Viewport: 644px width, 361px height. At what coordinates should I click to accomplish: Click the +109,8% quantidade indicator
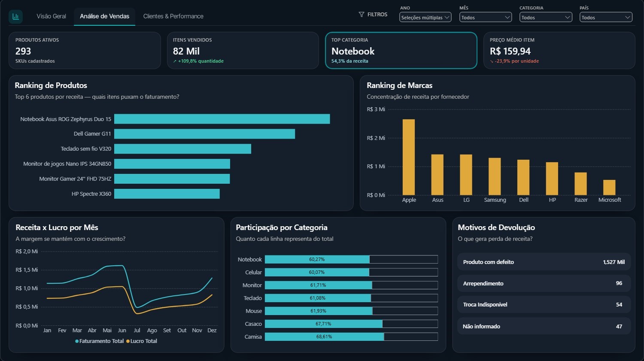pyautogui.click(x=198, y=61)
